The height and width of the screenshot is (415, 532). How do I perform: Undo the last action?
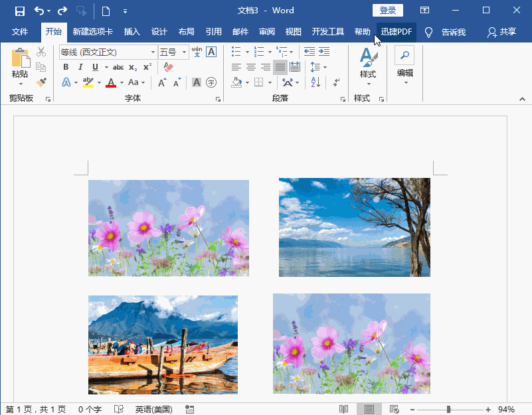pos(39,11)
